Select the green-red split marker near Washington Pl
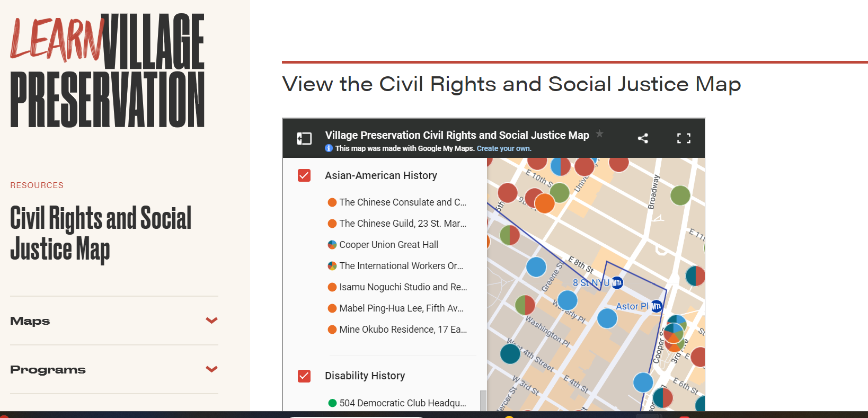868x418 pixels. pos(525,305)
